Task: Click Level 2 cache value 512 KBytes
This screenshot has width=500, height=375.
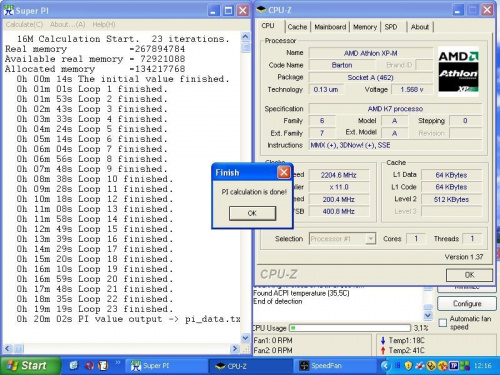Action: pos(452,199)
